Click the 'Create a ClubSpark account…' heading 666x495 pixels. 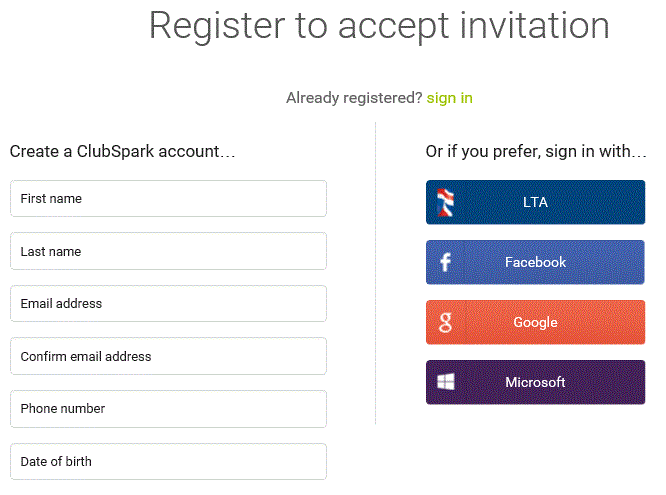point(122,152)
